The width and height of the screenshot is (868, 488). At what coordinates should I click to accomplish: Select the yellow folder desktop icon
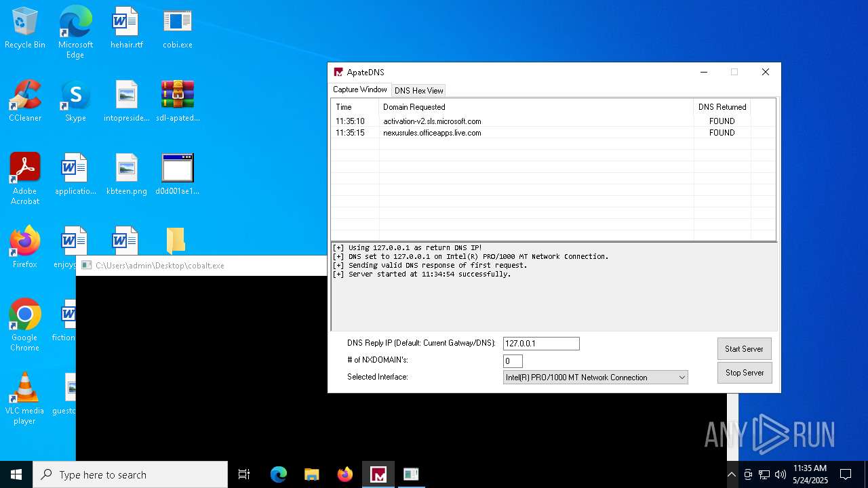(x=176, y=241)
